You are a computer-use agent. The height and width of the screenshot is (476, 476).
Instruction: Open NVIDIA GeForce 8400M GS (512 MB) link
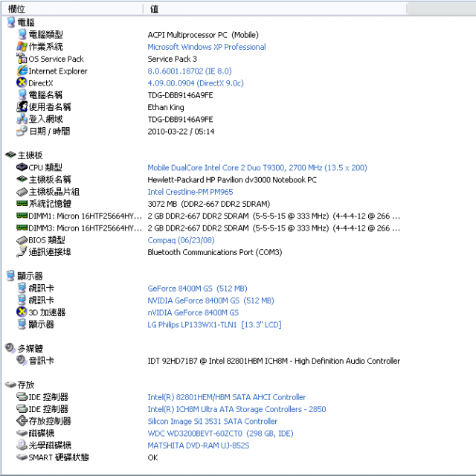pos(210,300)
